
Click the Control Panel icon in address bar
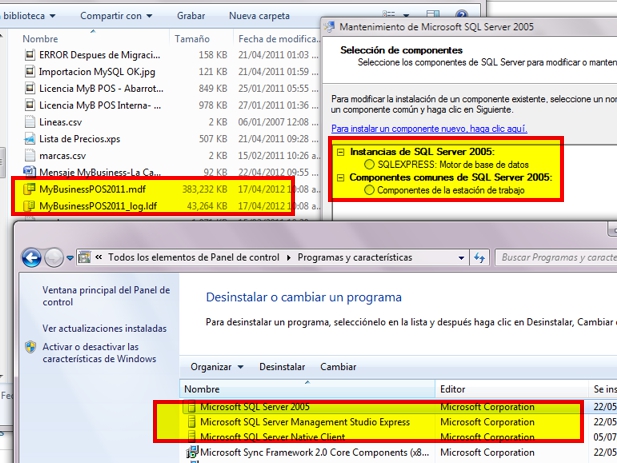point(84,257)
